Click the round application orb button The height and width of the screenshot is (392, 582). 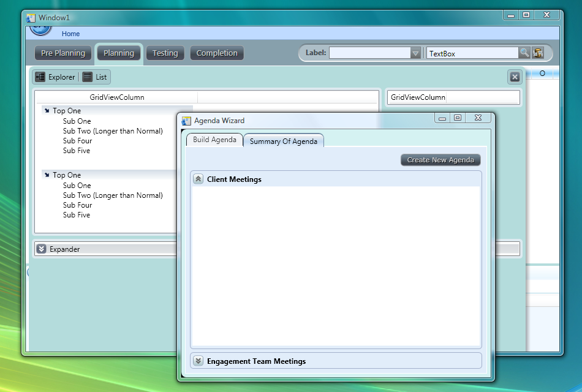click(40, 30)
